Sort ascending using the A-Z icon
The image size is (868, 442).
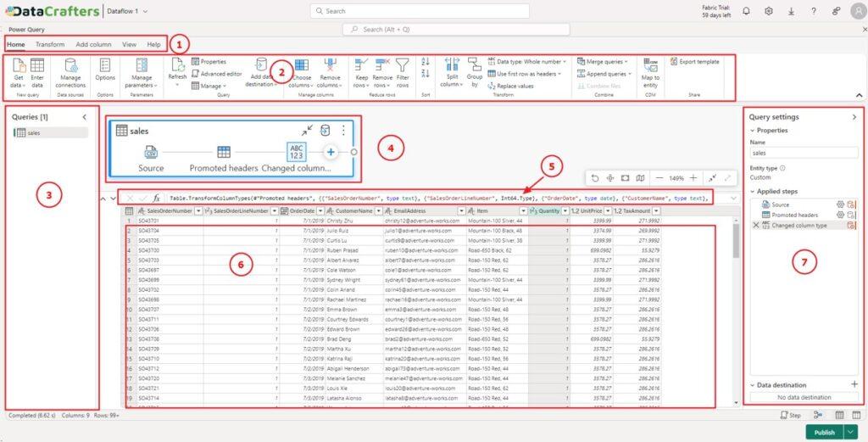pyautogui.click(x=426, y=61)
